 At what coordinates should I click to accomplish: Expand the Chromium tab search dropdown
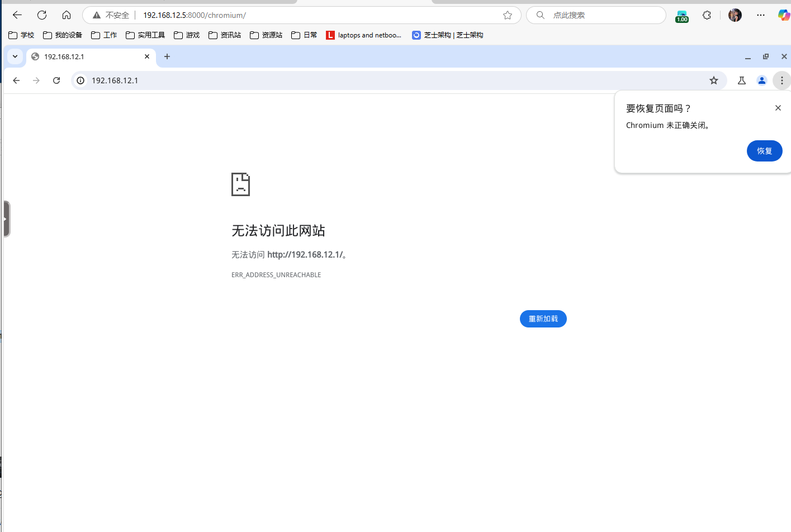(15, 56)
